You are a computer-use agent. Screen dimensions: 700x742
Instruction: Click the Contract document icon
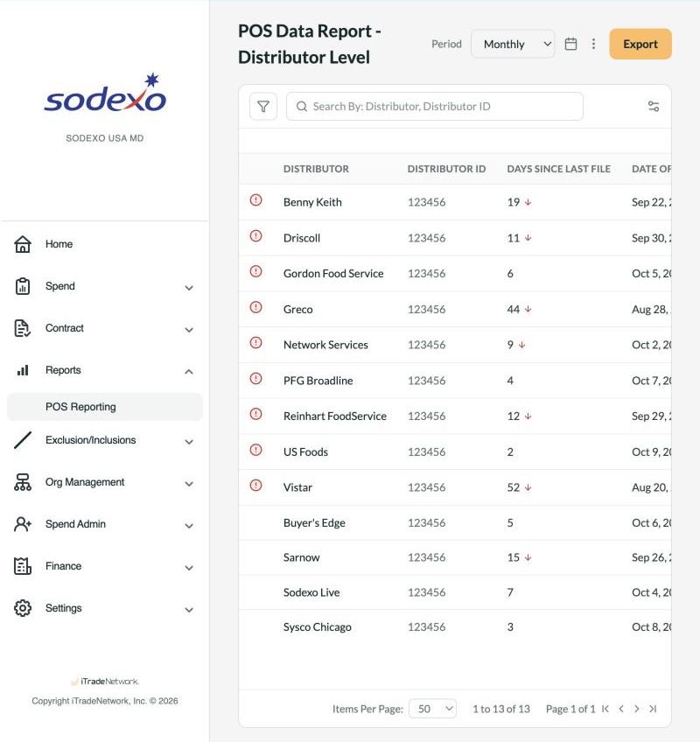coord(23,328)
